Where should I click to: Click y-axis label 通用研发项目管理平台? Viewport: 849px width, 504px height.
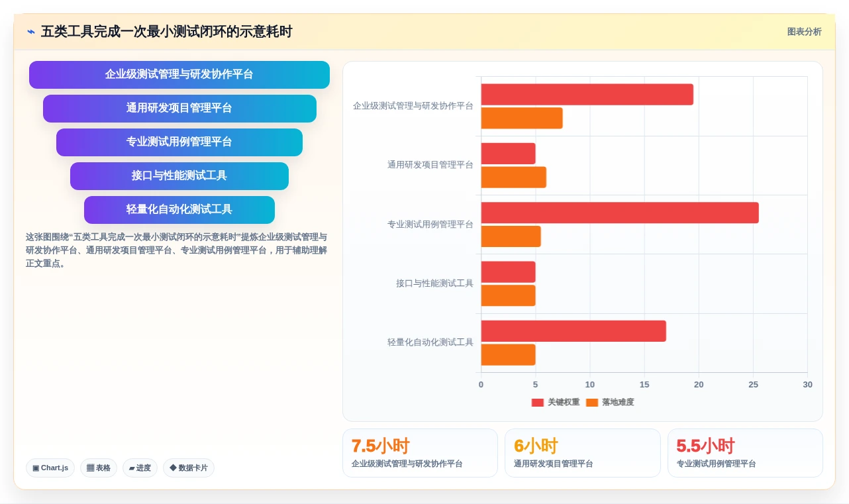coord(430,165)
